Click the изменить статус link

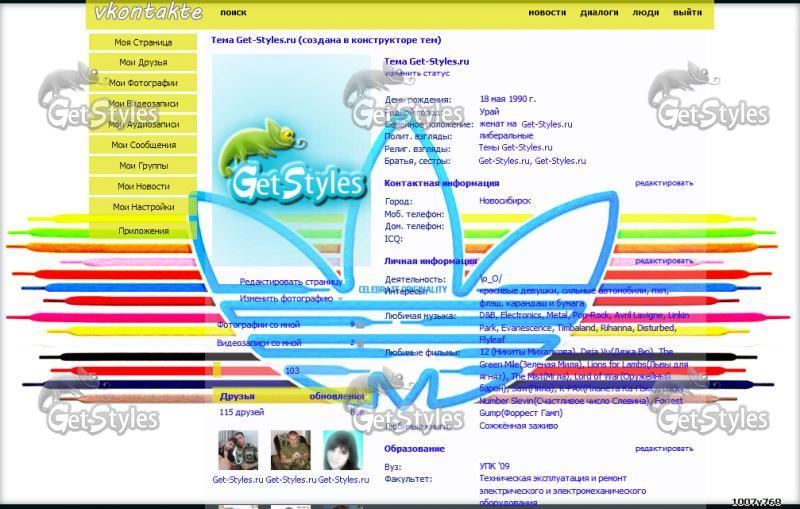click(417, 74)
